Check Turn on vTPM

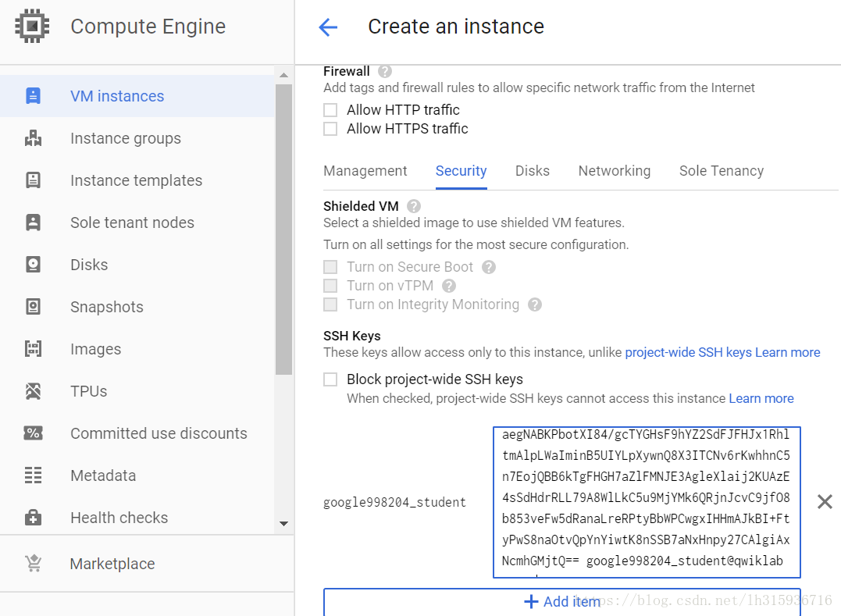pos(330,286)
